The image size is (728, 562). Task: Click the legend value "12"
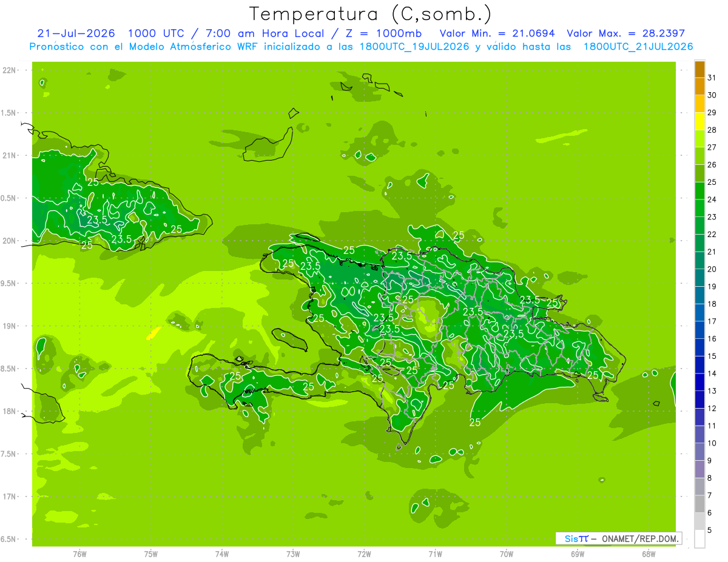(x=712, y=409)
